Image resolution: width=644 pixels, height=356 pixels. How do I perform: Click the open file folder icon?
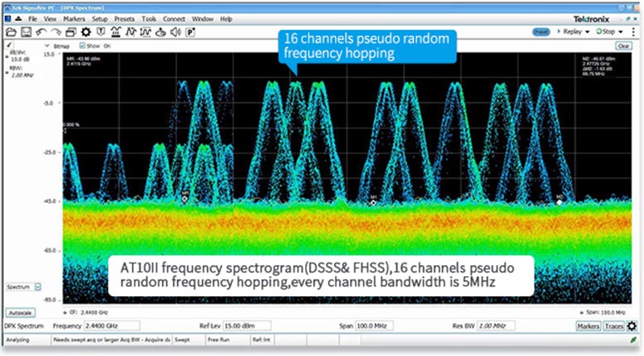12,31
